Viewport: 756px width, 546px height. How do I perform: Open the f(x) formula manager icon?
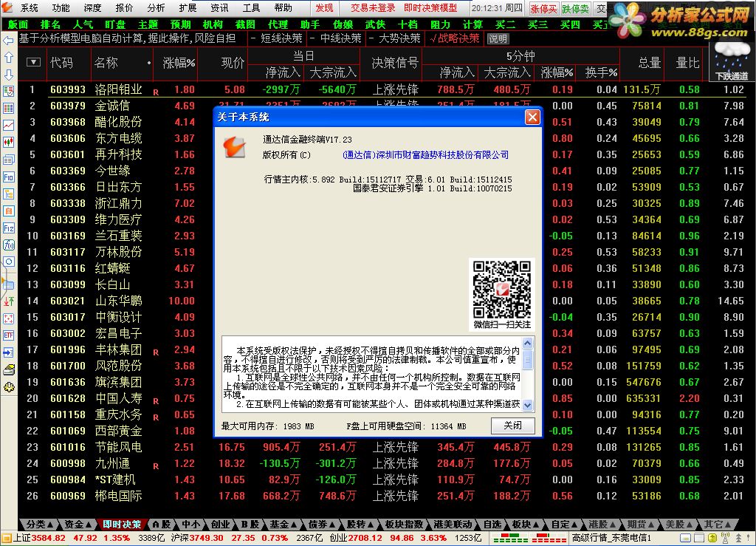[8, 245]
